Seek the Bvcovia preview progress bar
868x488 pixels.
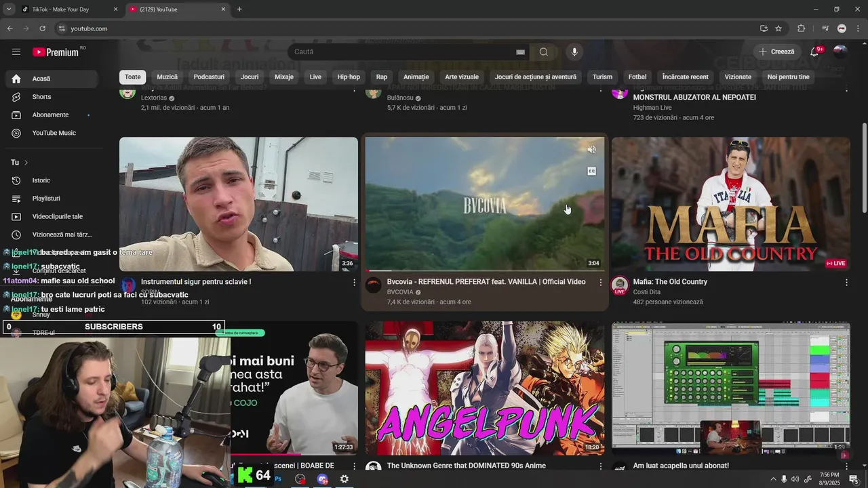[484, 270]
